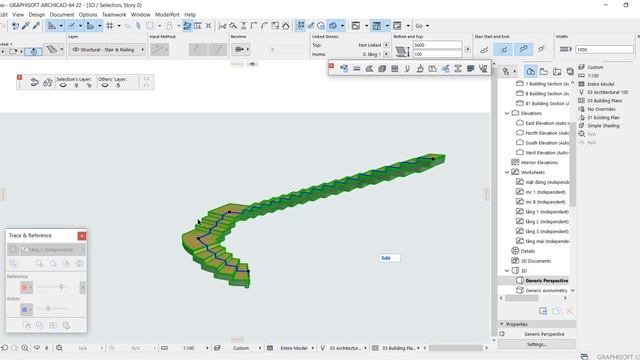The width and height of the screenshot is (640, 360).
Task: Switch Navigator to View Map folder icon
Action: pyautogui.click(x=544, y=71)
